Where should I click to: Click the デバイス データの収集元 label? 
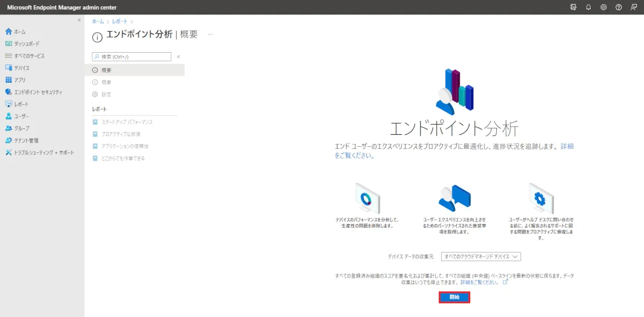(411, 257)
